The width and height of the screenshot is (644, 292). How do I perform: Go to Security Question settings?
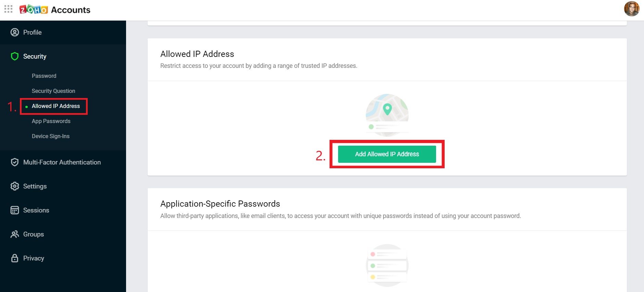53,91
